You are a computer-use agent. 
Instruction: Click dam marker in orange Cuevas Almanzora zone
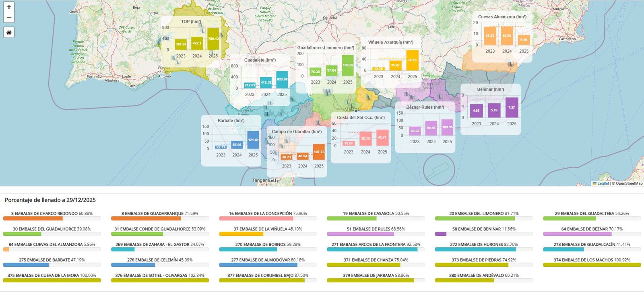510,64
